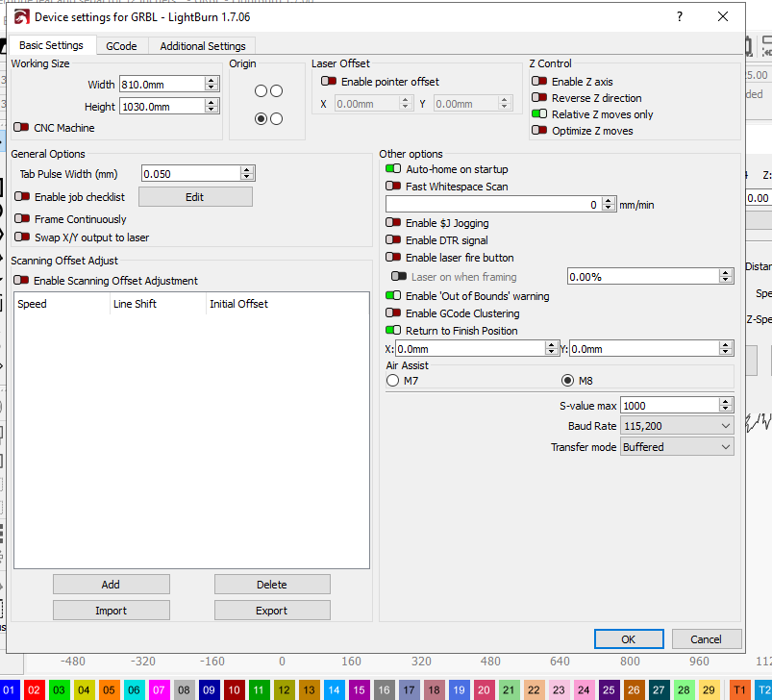The height and width of the screenshot is (700, 772).
Task: Enable pointer offset toggle
Action: pos(329,81)
